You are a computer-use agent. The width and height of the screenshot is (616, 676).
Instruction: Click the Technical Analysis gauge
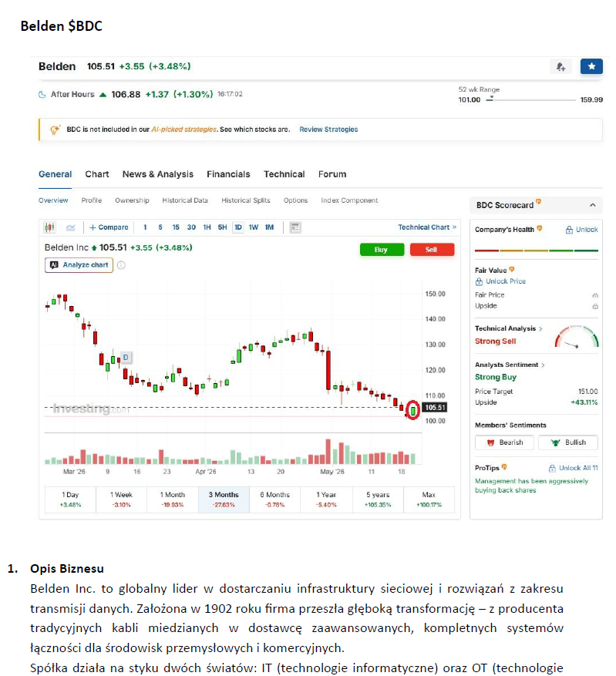(577, 336)
